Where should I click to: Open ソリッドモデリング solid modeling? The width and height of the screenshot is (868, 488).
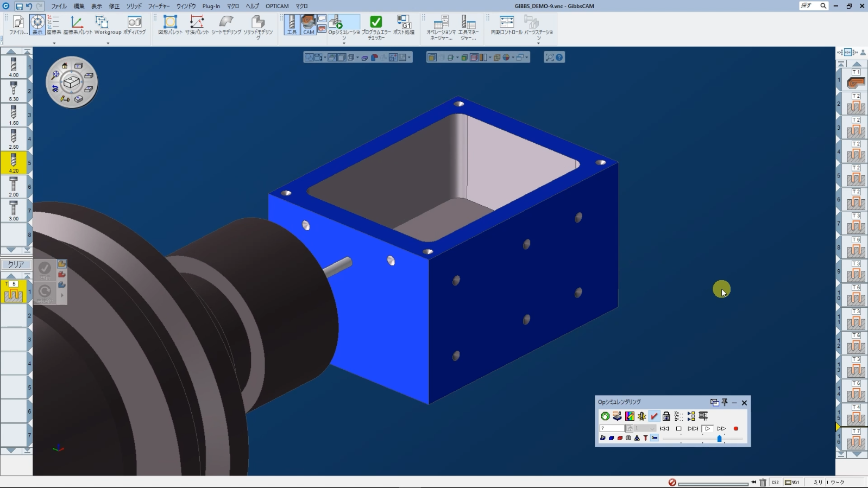[x=258, y=27]
